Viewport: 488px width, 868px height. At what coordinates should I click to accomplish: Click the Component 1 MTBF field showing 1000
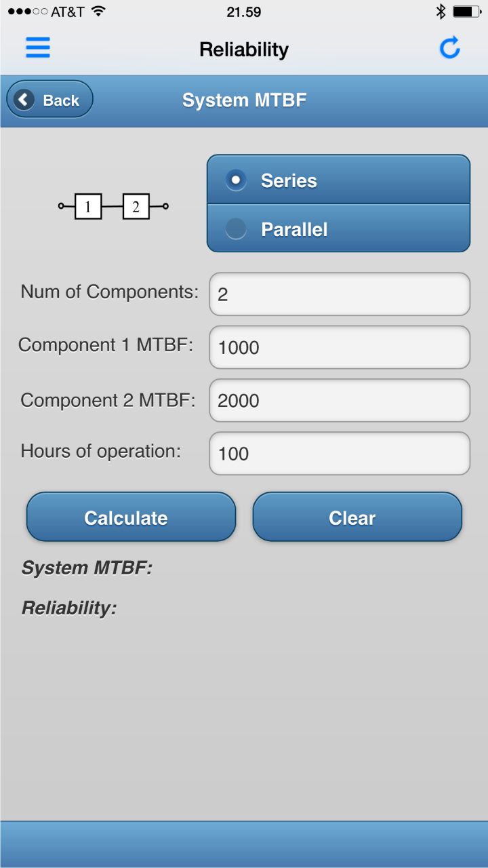click(338, 347)
